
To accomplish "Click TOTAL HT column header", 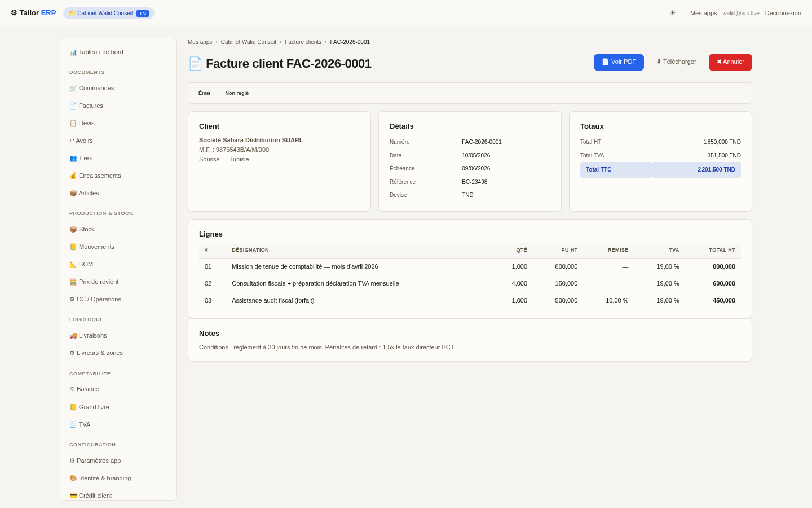I will (x=722, y=250).
